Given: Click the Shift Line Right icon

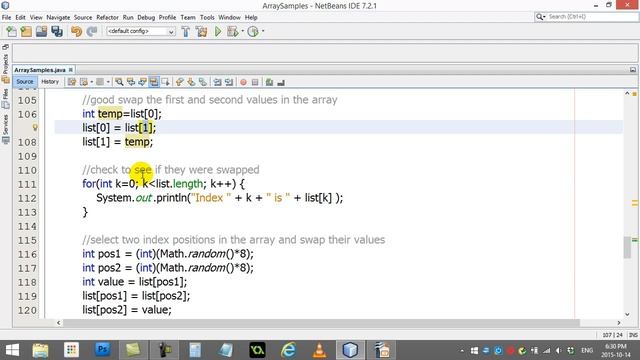Looking at the screenshot, I should point(229,82).
